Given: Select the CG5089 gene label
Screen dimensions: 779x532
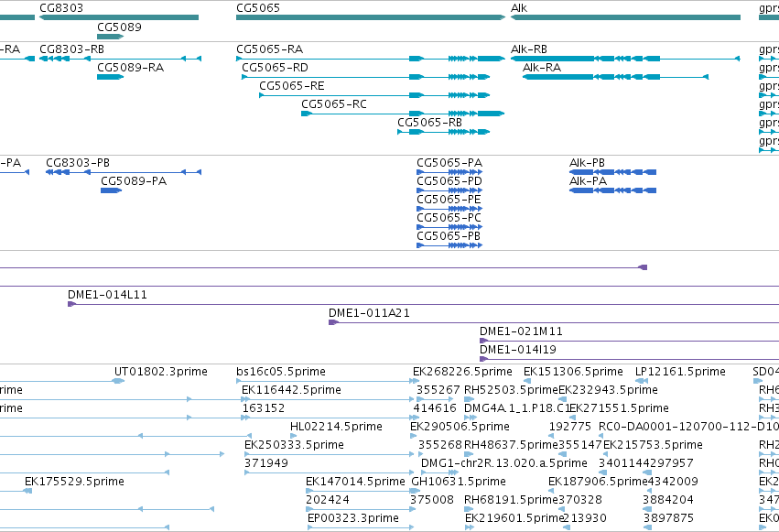Looking at the screenshot, I should coord(119,27).
